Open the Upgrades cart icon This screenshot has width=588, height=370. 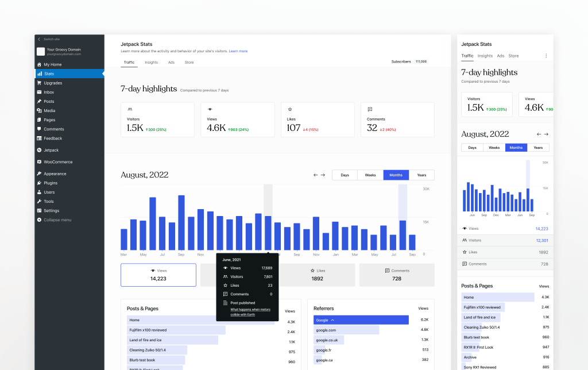pyautogui.click(x=39, y=83)
